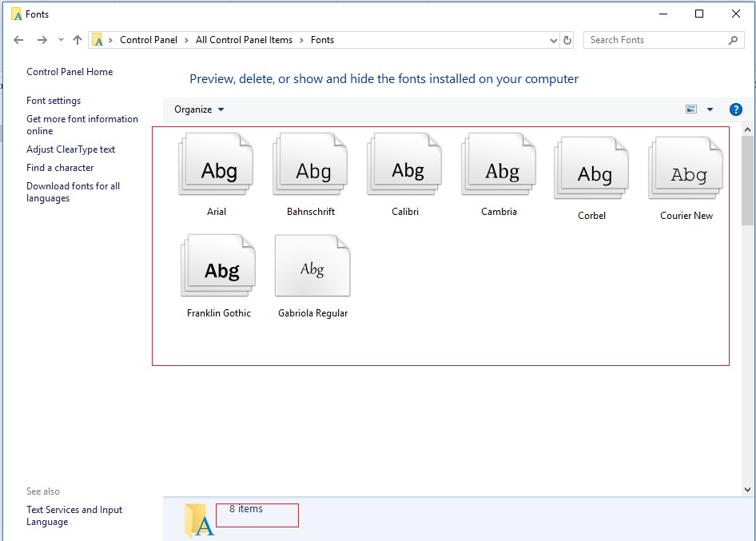
Task: Go back using the back arrow
Action: point(19,40)
